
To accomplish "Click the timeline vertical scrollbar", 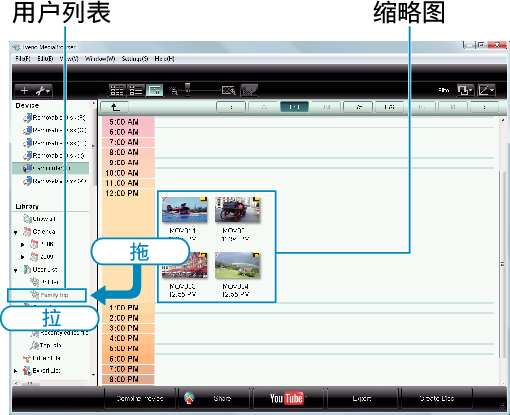I will point(502,263).
